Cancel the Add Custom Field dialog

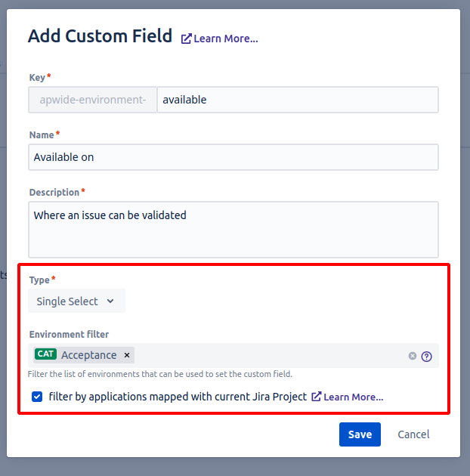pos(413,434)
